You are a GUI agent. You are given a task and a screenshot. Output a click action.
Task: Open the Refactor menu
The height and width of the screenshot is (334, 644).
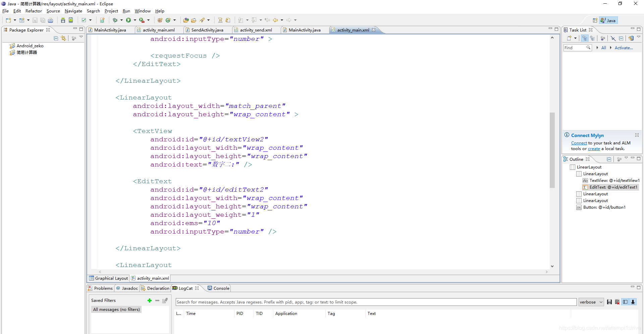(34, 11)
